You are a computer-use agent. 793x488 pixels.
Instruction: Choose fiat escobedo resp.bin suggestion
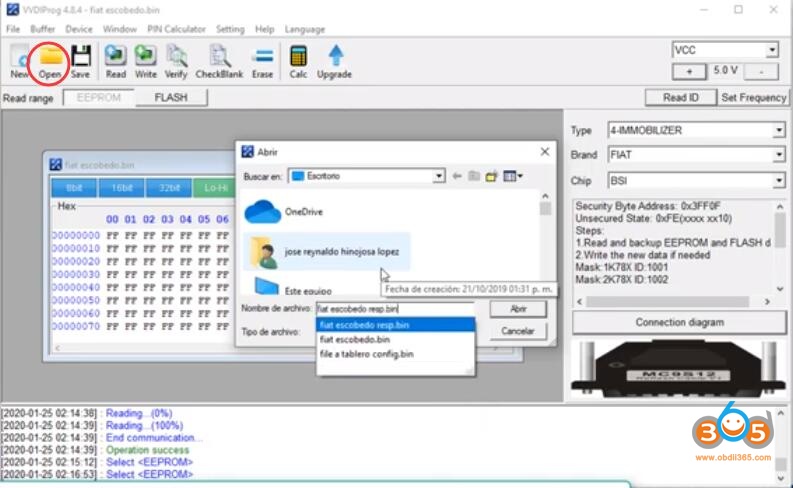(x=395, y=325)
